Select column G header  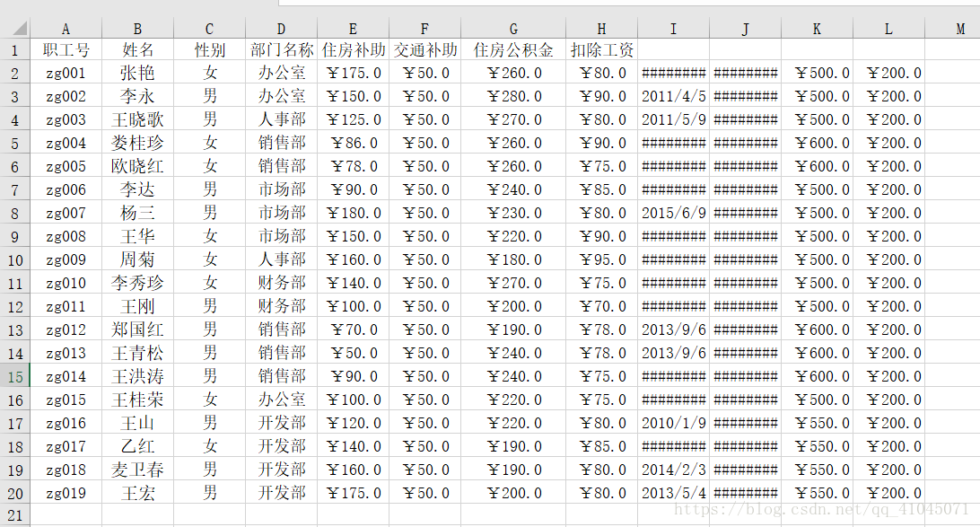click(513, 29)
